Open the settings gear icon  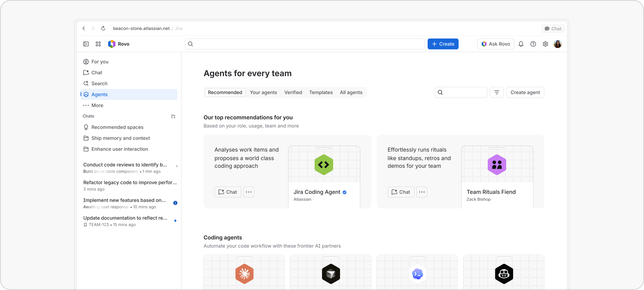545,44
